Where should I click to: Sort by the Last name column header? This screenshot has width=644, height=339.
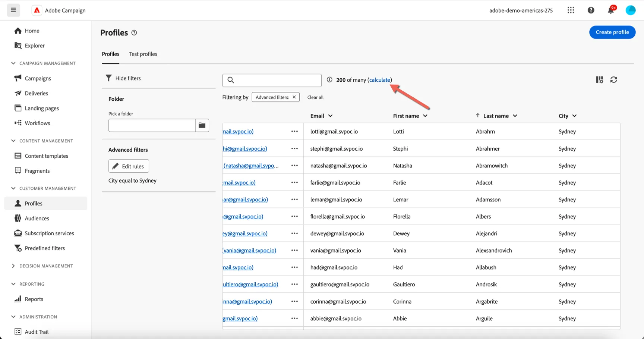(496, 116)
